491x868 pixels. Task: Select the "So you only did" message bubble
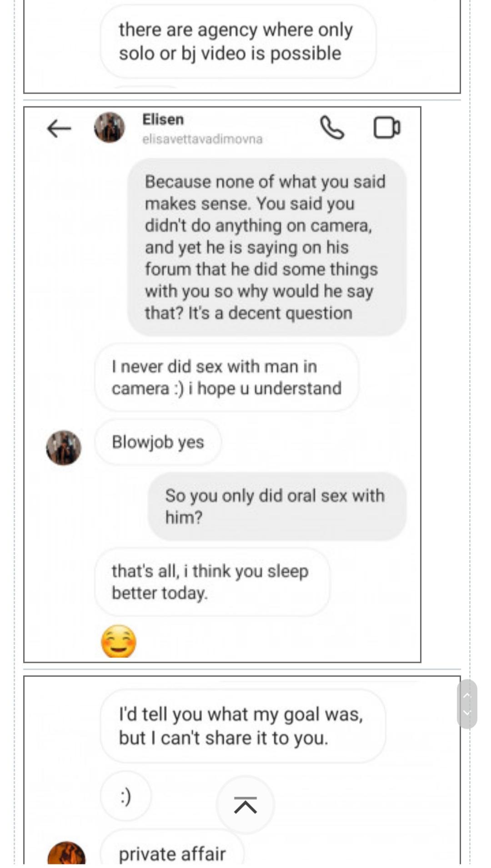[x=276, y=506]
